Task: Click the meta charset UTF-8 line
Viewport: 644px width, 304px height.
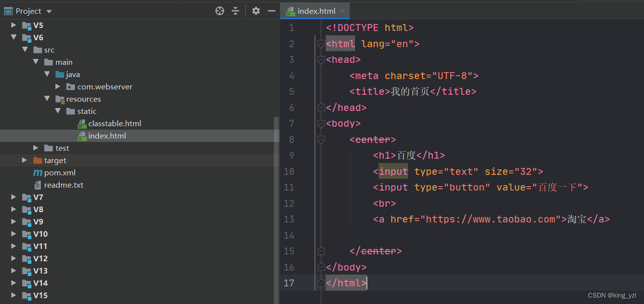Action: [x=414, y=76]
